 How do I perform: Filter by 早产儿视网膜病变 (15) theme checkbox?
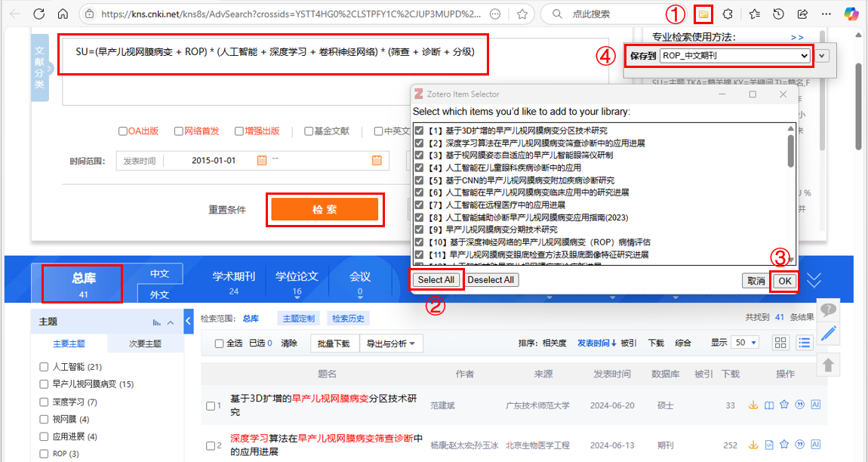pyautogui.click(x=45, y=384)
